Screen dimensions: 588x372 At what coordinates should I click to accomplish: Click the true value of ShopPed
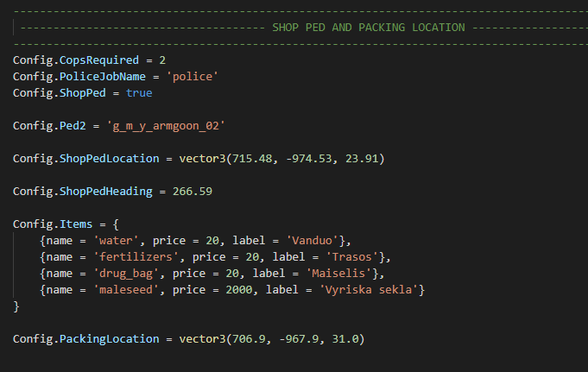(x=139, y=93)
